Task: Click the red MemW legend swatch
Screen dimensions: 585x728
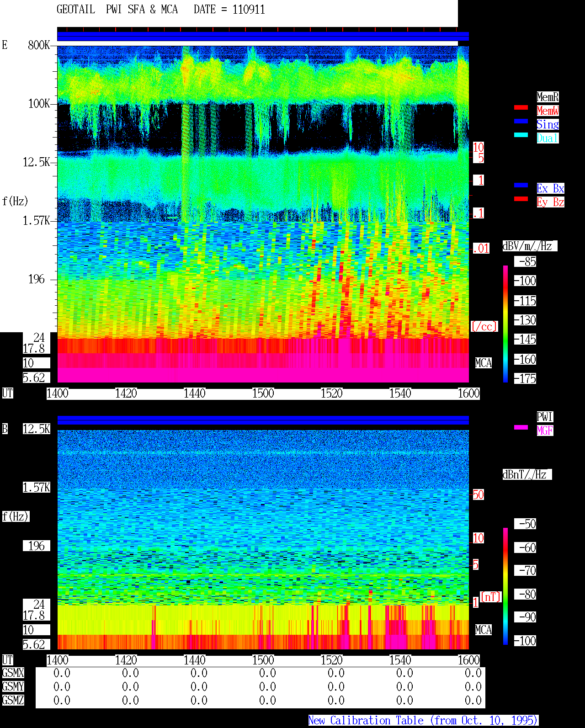Action: (521, 107)
